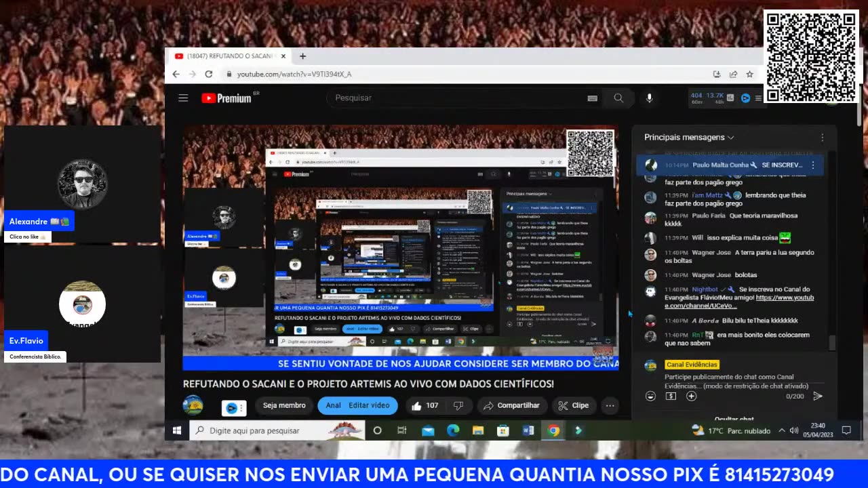Open Task View on taskbar
The width and height of the screenshot is (868, 488).
[402, 430]
